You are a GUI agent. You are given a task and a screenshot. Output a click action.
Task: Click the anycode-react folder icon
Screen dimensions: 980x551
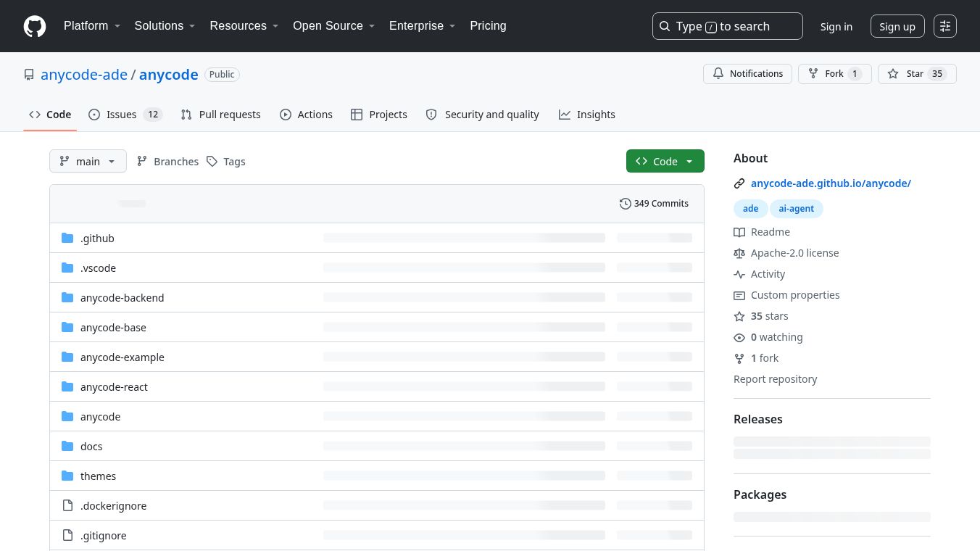tap(67, 386)
